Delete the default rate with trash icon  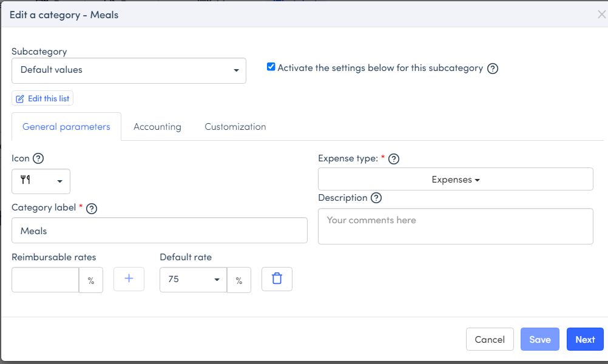point(277,279)
